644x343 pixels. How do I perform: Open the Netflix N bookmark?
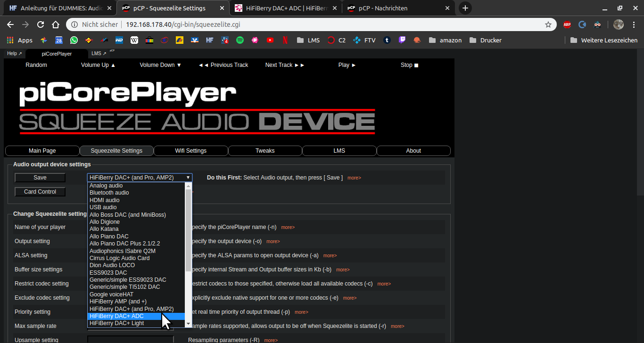pos(285,40)
